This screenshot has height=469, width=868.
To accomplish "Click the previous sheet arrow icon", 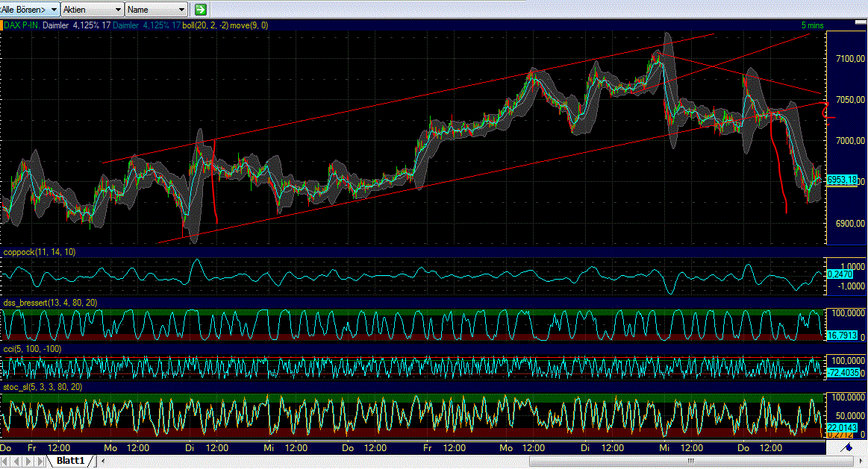I will pos(15,460).
